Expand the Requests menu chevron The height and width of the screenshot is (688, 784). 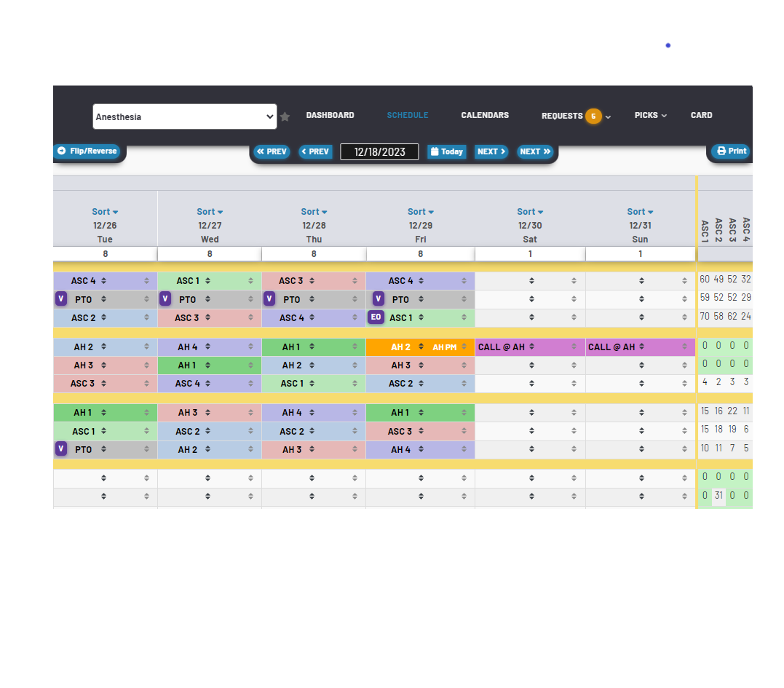pos(609,116)
